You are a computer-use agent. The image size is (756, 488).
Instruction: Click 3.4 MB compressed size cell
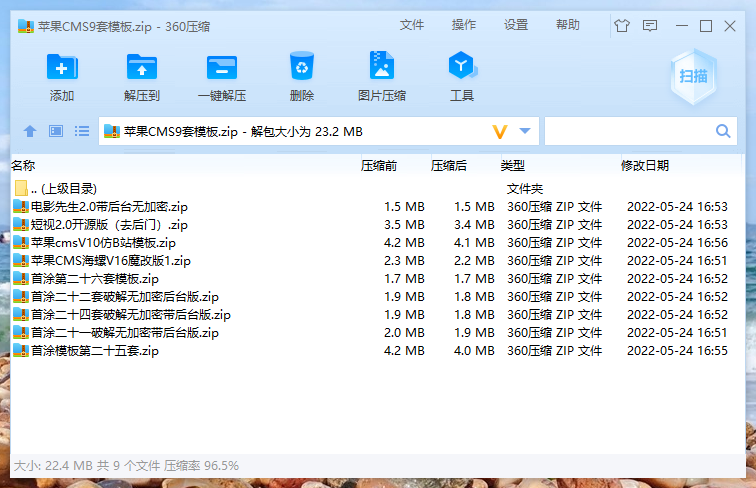(474, 225)
